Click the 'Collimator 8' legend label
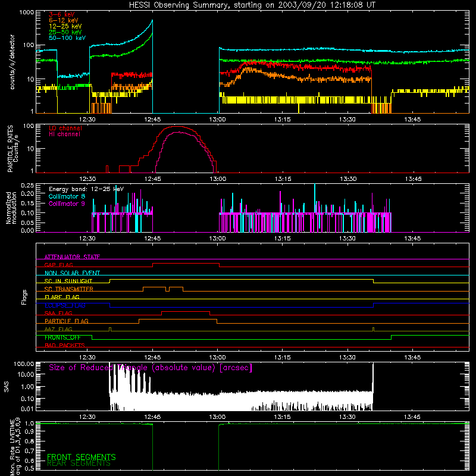 point(67,196)
